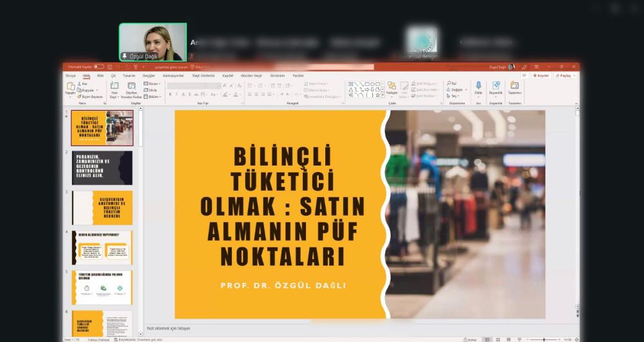Toggle the Otomatik Kaydet switch

(99, 66)
